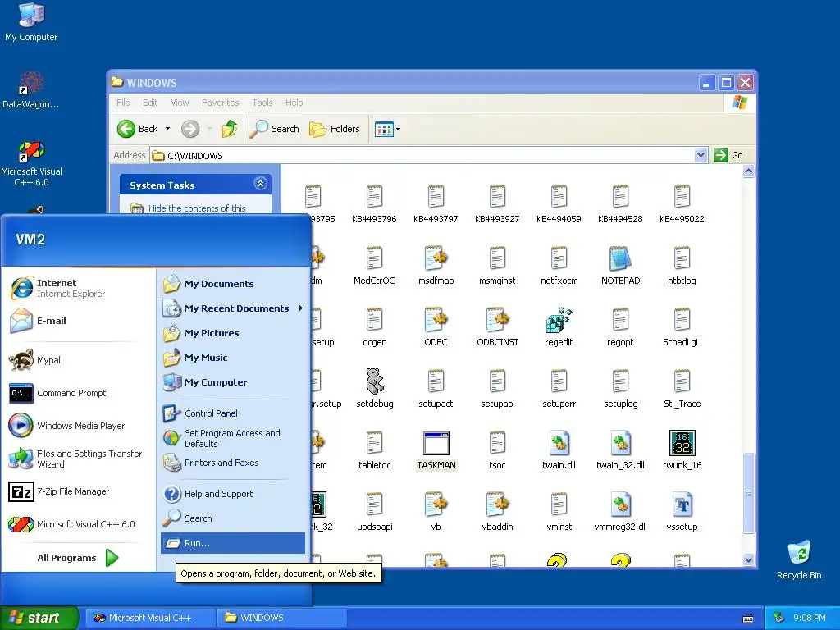The width and height of the screenshot is (840, 630).
Task: Select the setupapi log file
Action: pyautogui.click(x=498, y=381)
